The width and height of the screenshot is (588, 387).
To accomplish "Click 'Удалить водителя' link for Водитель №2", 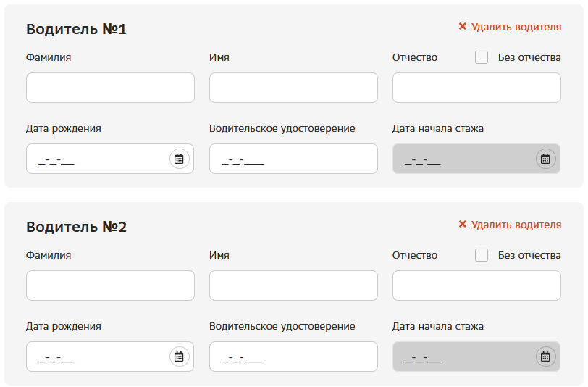I will coord(516,225).
